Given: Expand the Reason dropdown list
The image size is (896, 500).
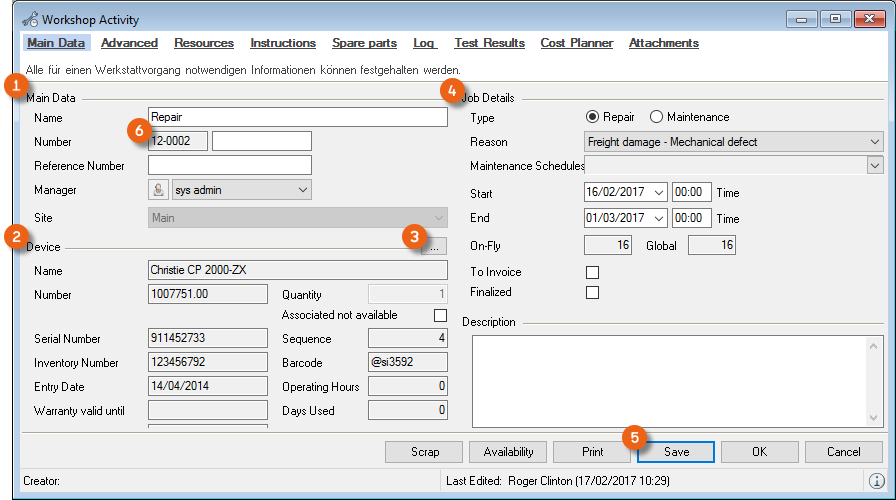Looking at the screenshot, I should pyautogui.click(x=875, y=142).
